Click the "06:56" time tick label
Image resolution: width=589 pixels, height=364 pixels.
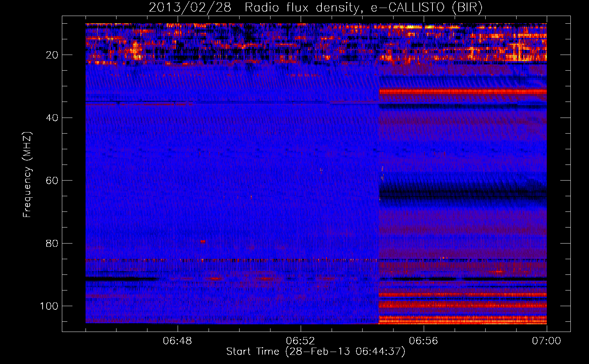(x=423, y=341)
